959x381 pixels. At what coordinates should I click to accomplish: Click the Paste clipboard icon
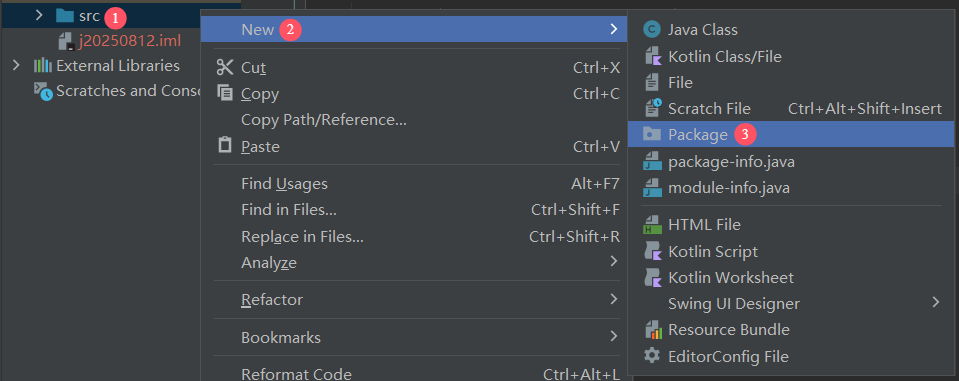[225, 146]
